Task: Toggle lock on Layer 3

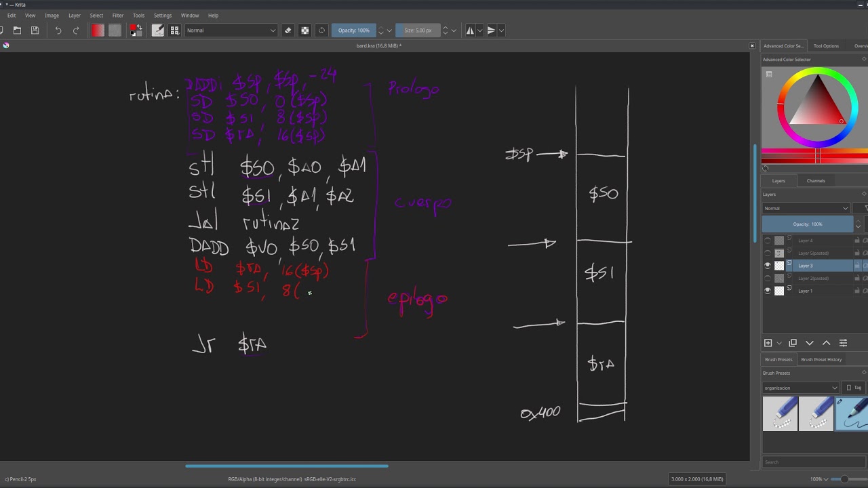Action: (x=857, y=266)
